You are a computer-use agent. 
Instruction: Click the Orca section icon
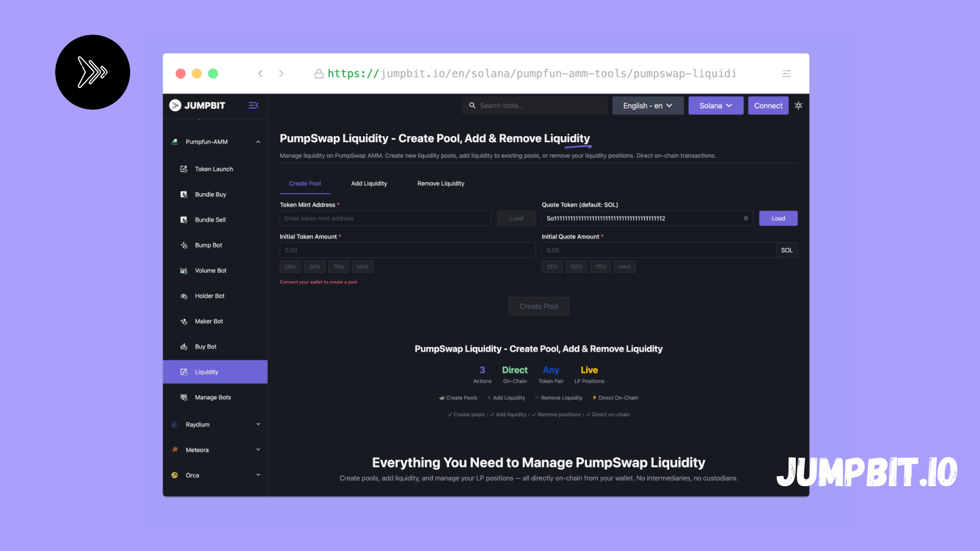[175, 475]
